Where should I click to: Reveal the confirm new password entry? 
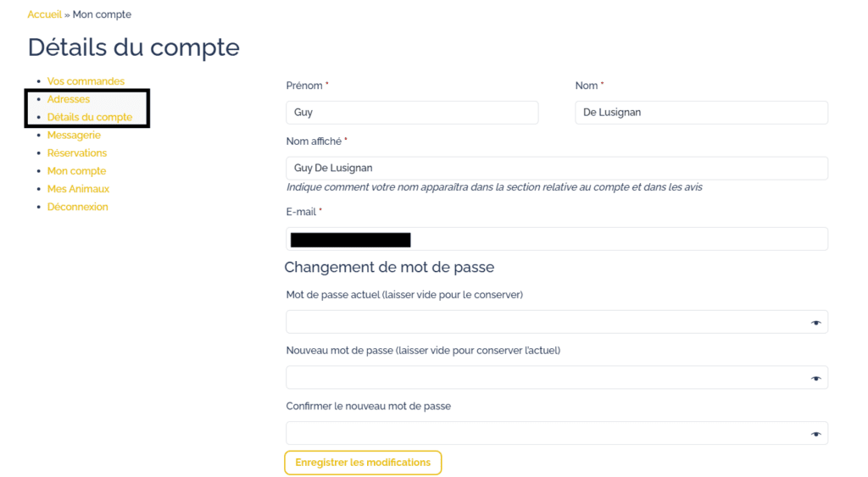[x=815, y=434]
